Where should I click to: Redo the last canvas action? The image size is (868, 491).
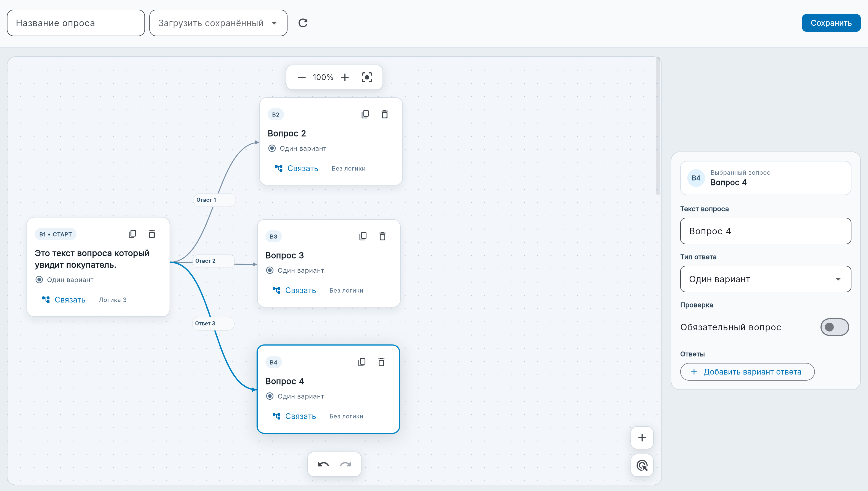click(345, 464)
